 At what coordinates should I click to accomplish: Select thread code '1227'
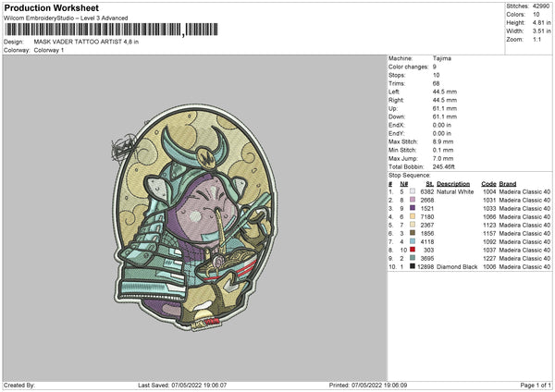click(489, 258)
